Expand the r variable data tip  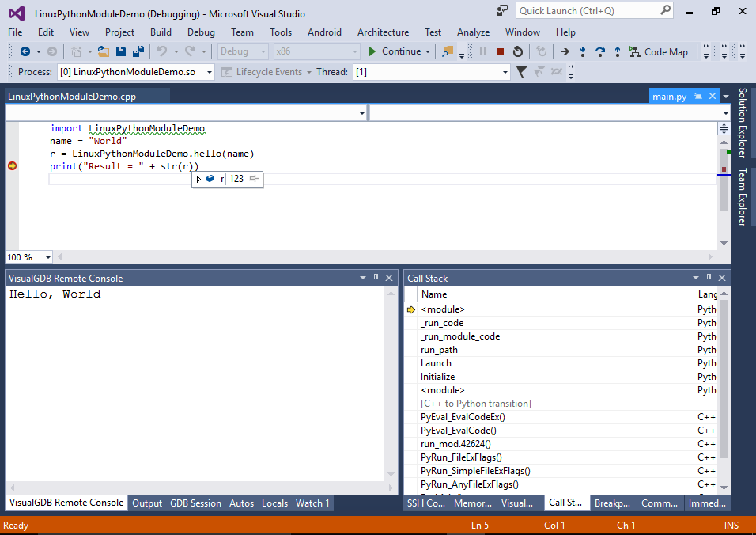click(198, 179)
